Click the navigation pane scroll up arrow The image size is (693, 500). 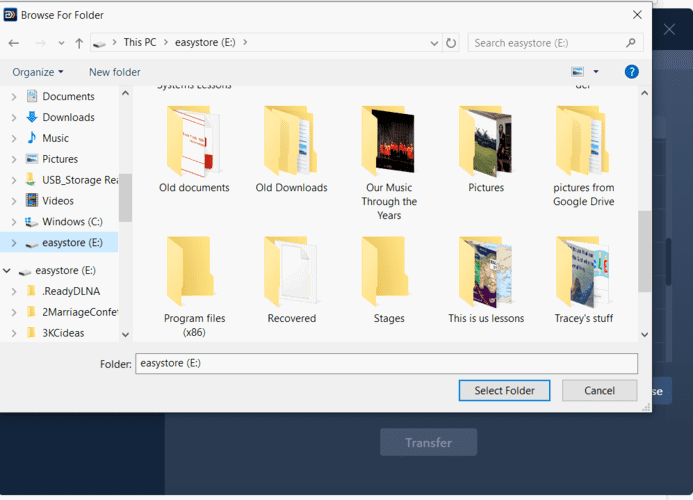[x=125, y=93]
